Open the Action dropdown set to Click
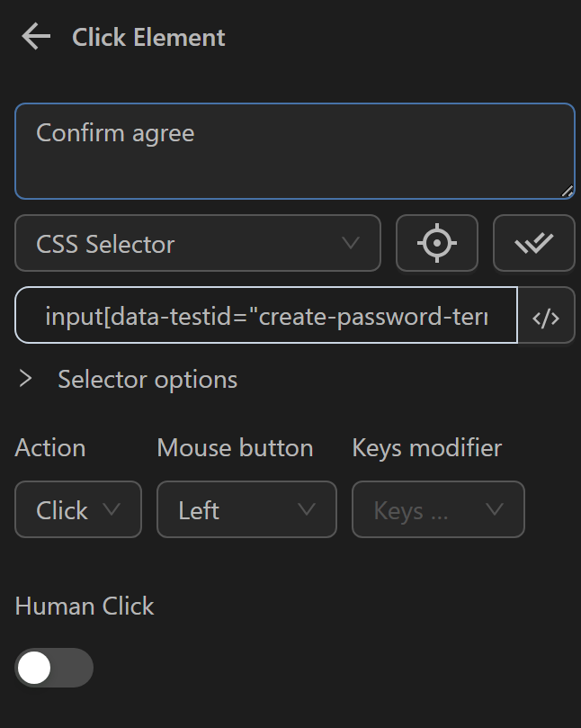The height and width of the screenshot is (728, 581). click(x=77, y=509)
